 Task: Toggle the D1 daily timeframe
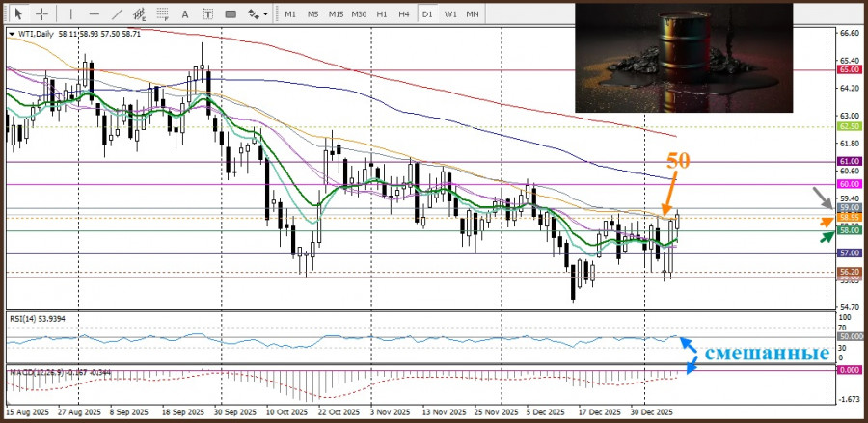(x=426, y=14)
